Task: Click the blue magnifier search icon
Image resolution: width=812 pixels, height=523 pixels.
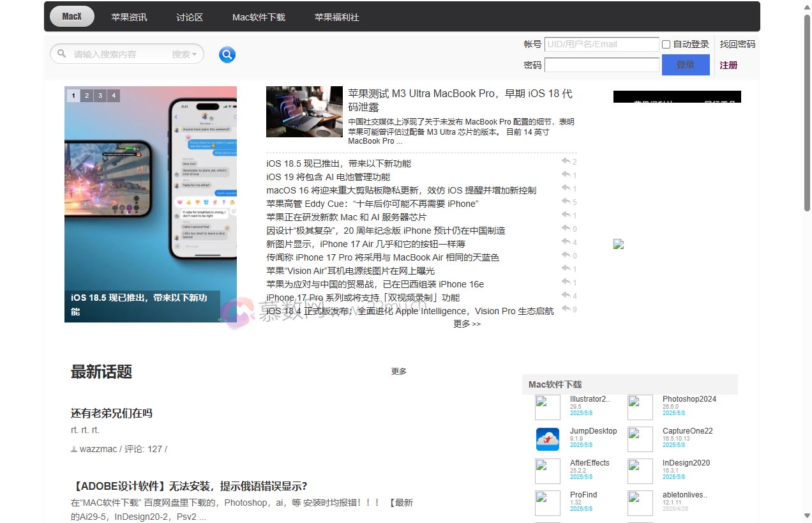Action: [227, 55]
